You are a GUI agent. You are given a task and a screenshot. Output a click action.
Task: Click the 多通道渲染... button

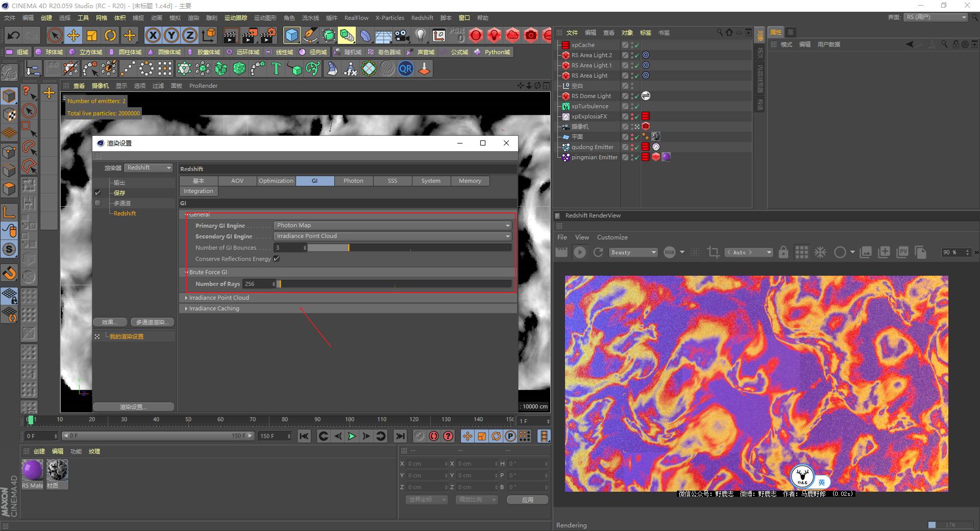(x=152, y=322)
